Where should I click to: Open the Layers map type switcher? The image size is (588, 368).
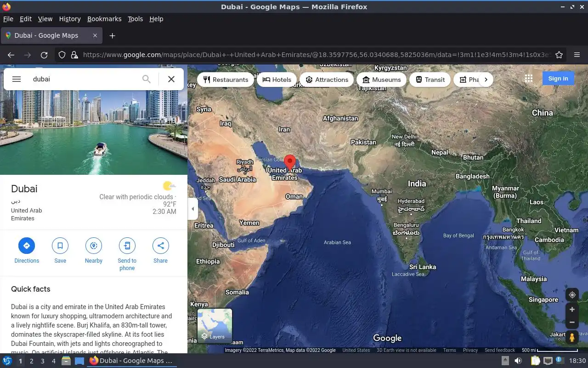pos(215,326)
